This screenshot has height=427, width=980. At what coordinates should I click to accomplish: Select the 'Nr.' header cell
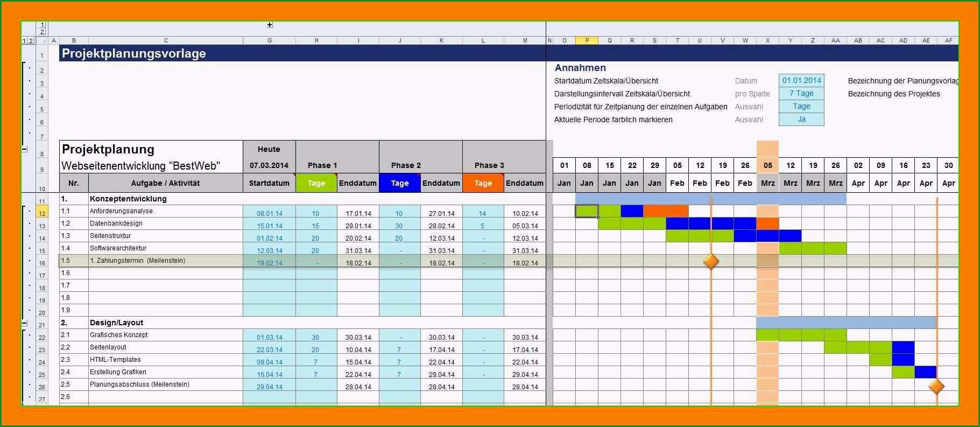pyautogui.click(x=74, y=183)
